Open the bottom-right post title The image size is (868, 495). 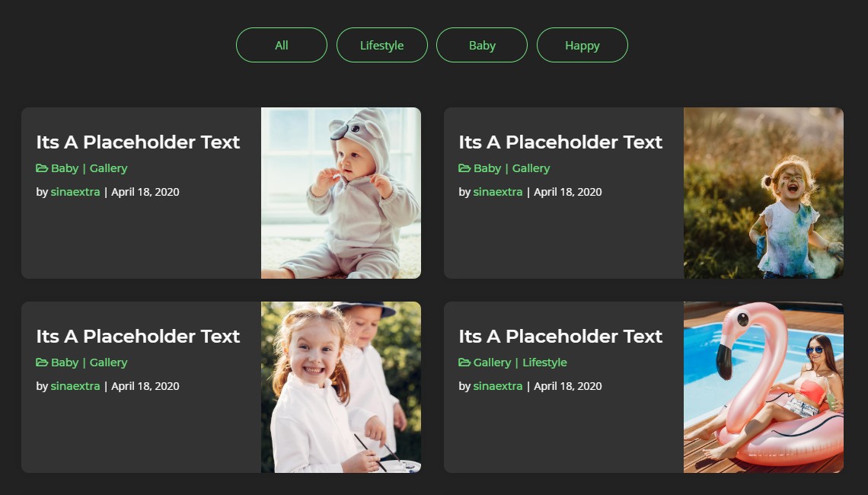(x=560, y=337)
